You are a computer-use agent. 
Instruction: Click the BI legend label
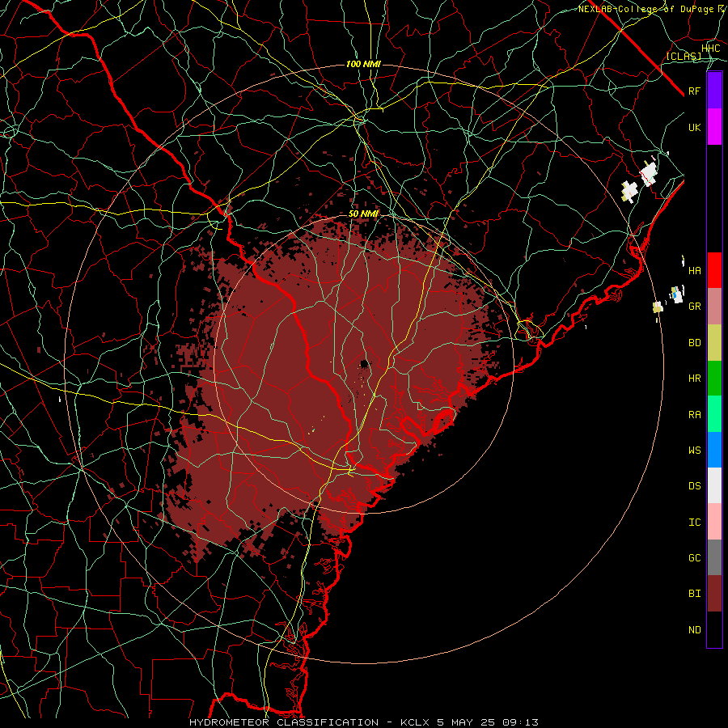[x=695, y=594]
